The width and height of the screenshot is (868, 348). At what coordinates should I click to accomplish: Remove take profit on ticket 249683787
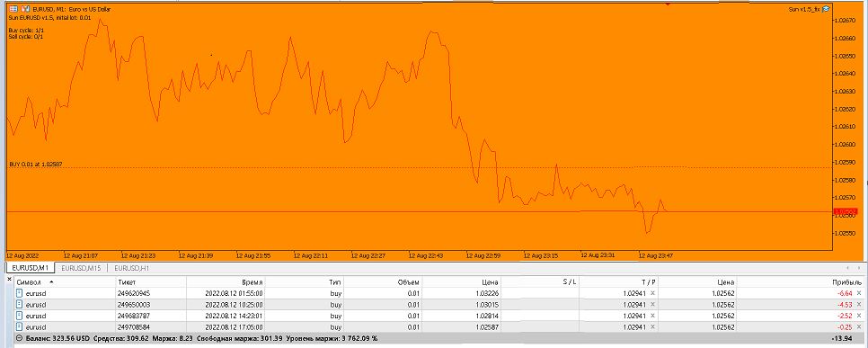(x=652, y=316)
